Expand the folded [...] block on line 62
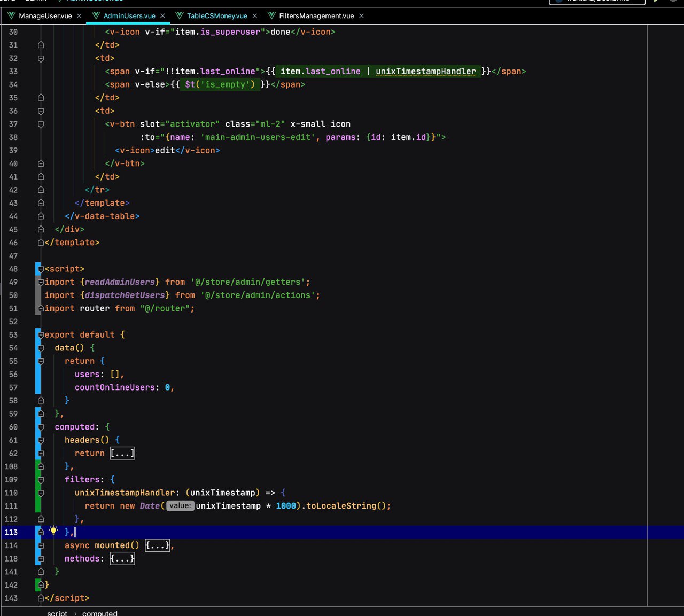684x616 pixels. (x=122, y=453)
